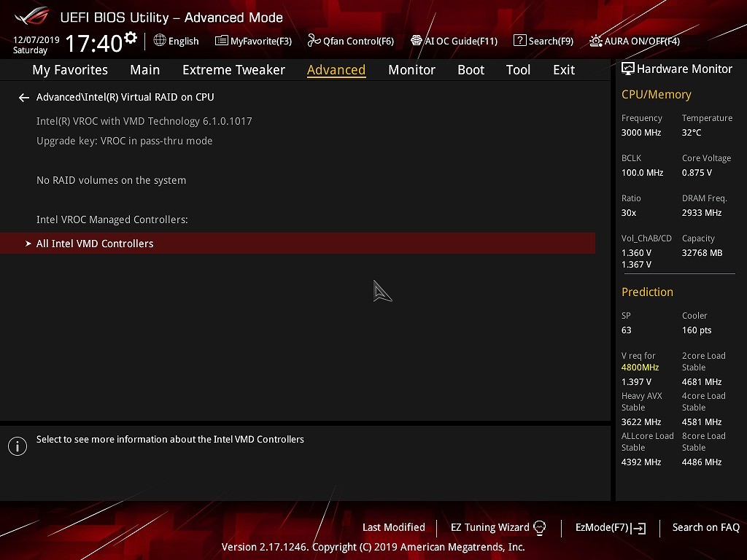Click the AURA light icon
The width and height of the screenshot is (747, 560).
pyautogui.click(x=595, y=41)
